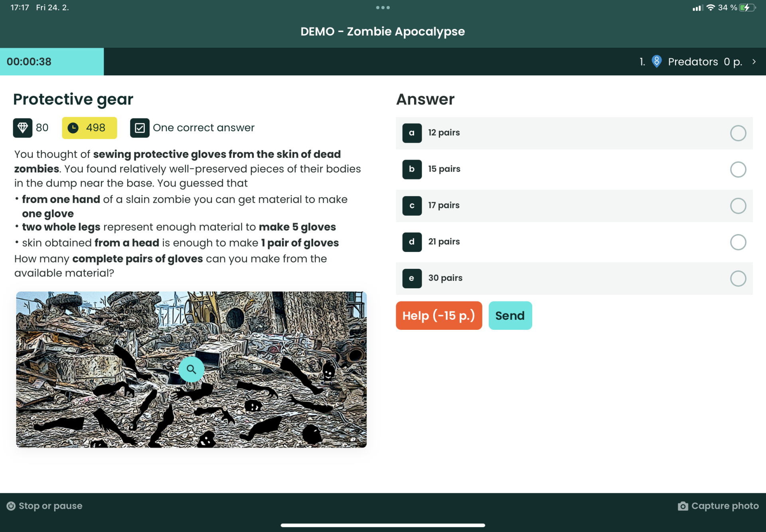The height and width of the screenshot is (532, 766).
Task: Tap the '21 pairs' answer text
Action: pos(444,241)
